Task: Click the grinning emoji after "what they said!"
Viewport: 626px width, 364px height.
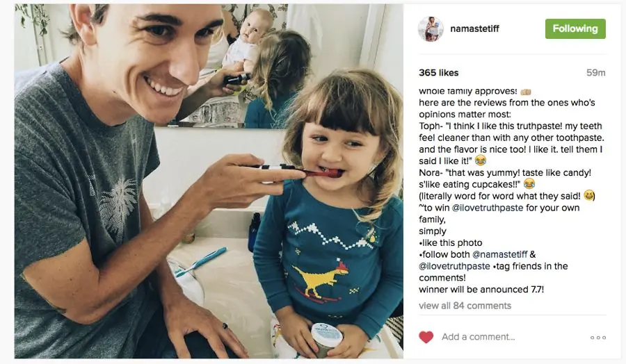Action: click(x=589, y=195)
